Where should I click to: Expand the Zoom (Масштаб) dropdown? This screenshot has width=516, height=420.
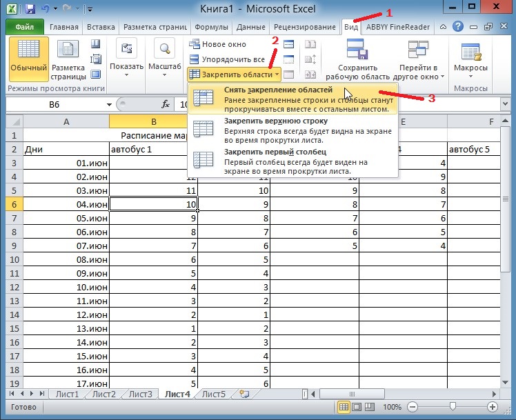pos(165,59)
